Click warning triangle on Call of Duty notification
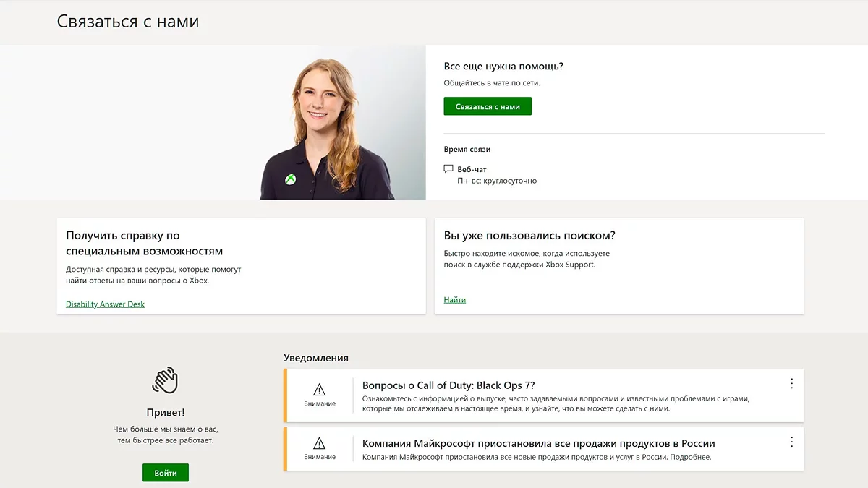This screenshot has height=488, width=868. tap(319, 390)
